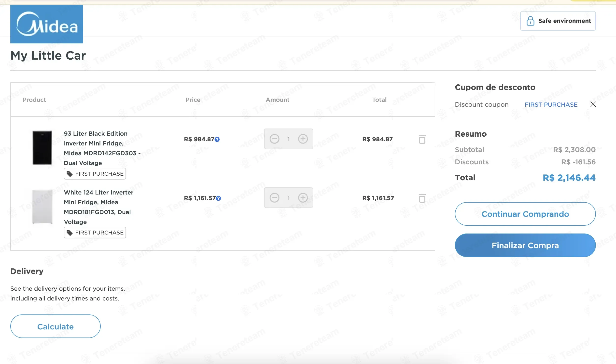
Task: Open the 93 Liter Black Edition fridge title
Action: (x=102, y=148)
